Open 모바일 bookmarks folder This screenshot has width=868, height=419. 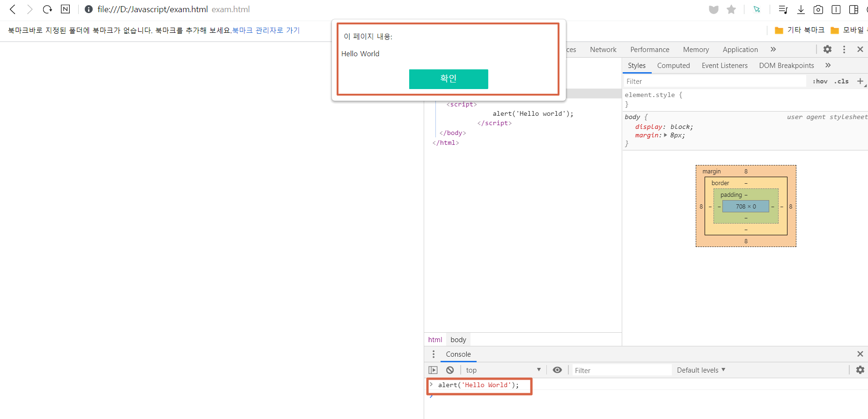(848, 30)
